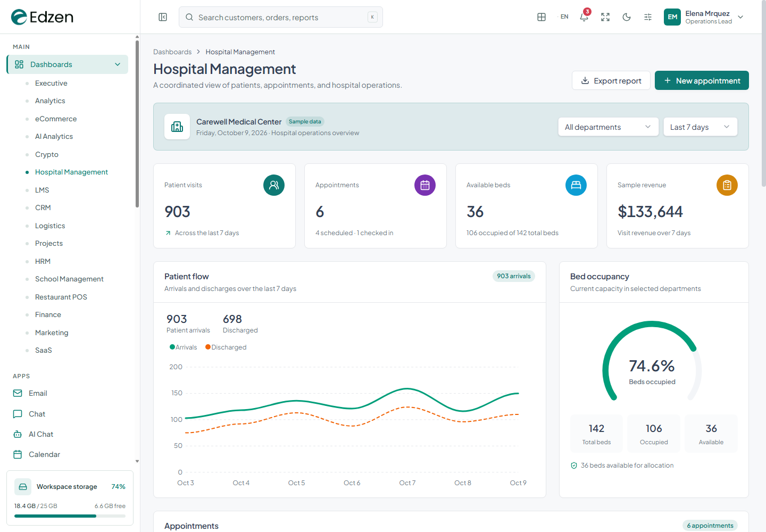Screen dimensions: 766x532
Task: Open the Marketing dashboard
Action: pyautogui.click(x=52, y=332)
